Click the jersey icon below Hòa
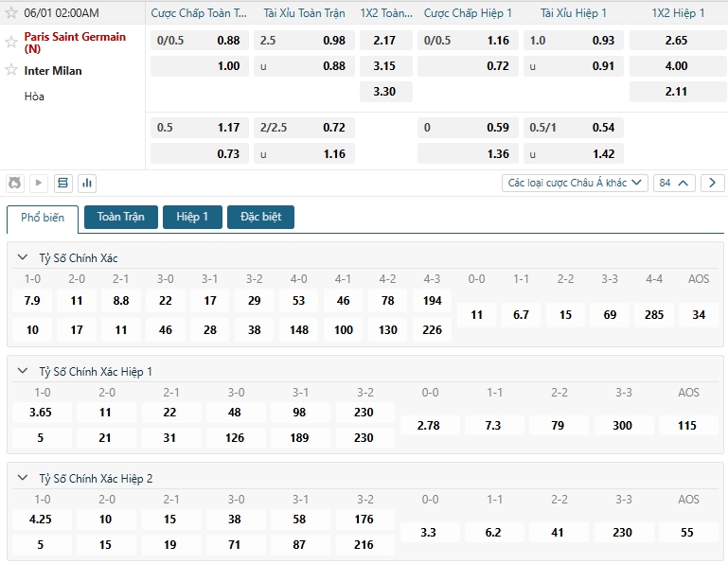 tap(14, 183)
